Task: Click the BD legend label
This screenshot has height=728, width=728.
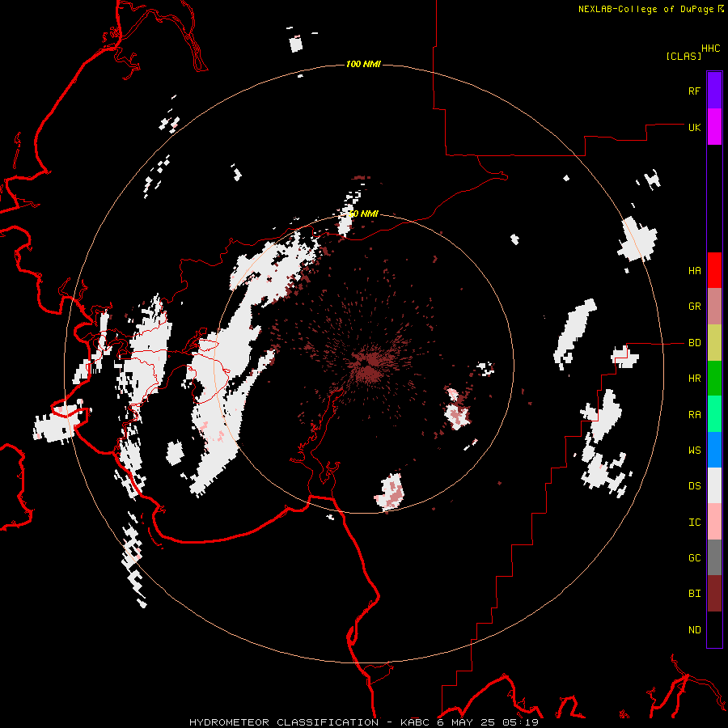Action: (694, 343)
